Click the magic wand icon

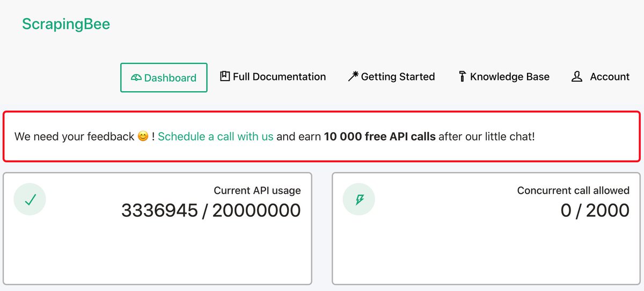click(x=353, y=76)
